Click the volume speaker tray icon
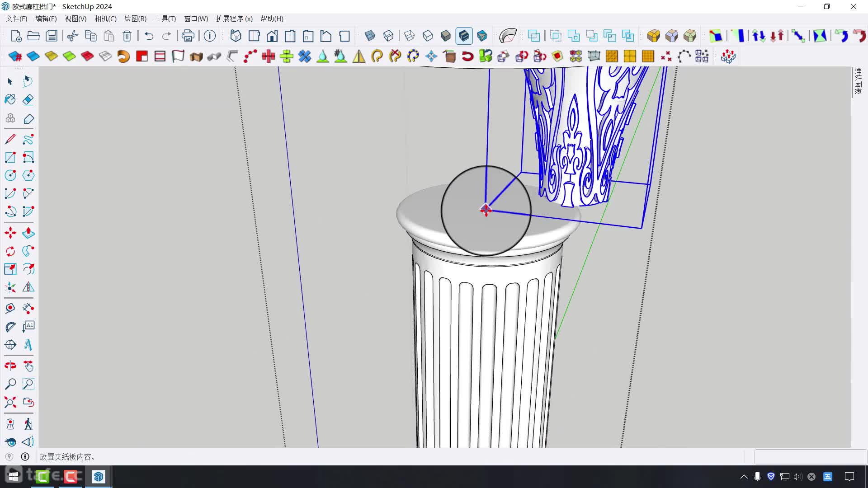This screenshot has height=488, width=868. (798, 477)
